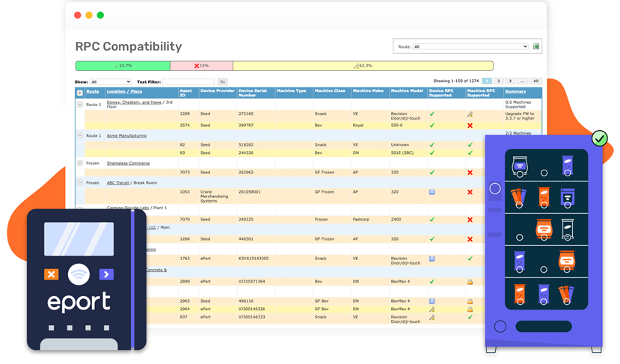Image resolution: width=620 pixels, height=364 pixels.
Task: Open the Show filter dropdown
Action: click(x=110, y=81)
